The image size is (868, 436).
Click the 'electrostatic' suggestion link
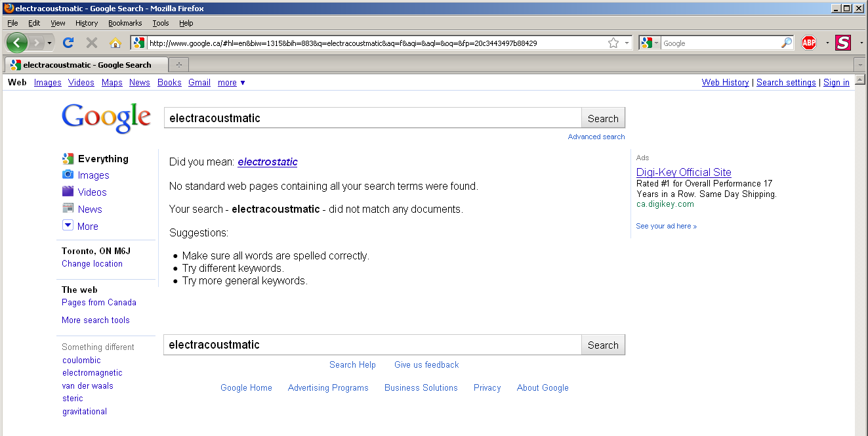click(x=268, y=162)
